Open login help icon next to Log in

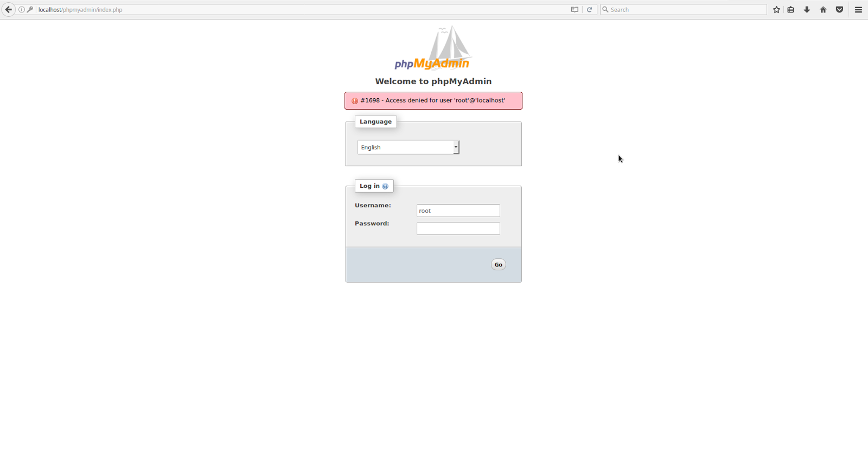[385, 186]
